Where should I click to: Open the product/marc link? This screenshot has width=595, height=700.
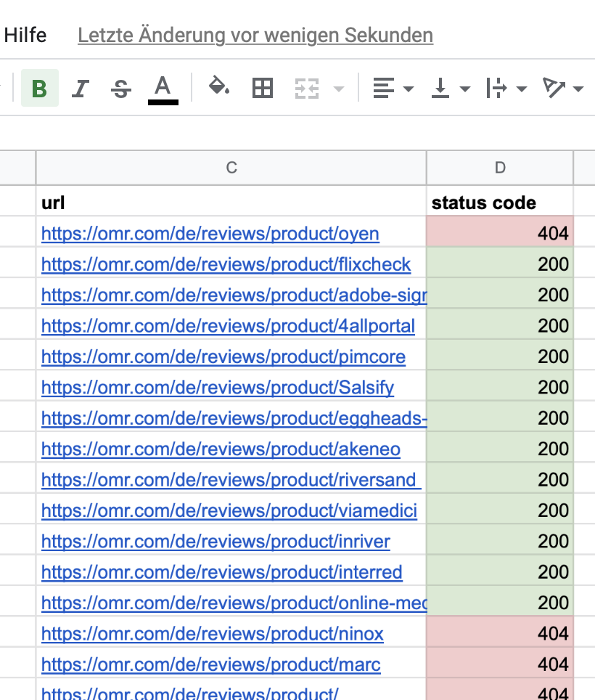point(211,664)
